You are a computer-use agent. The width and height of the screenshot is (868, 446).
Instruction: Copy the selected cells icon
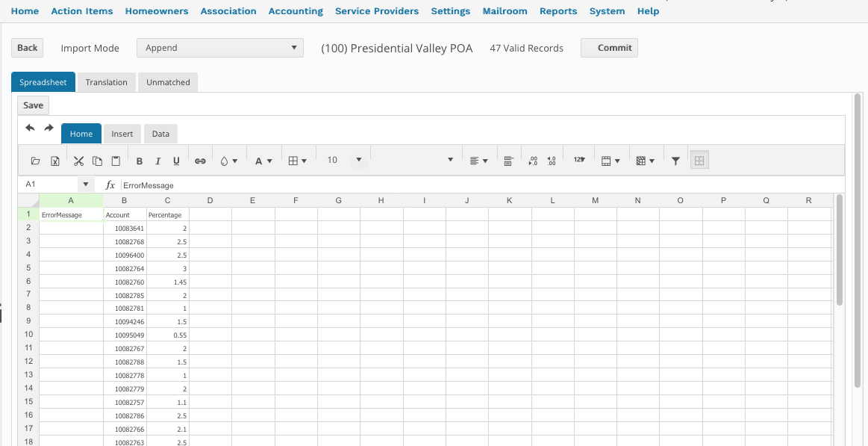point(98,161)
